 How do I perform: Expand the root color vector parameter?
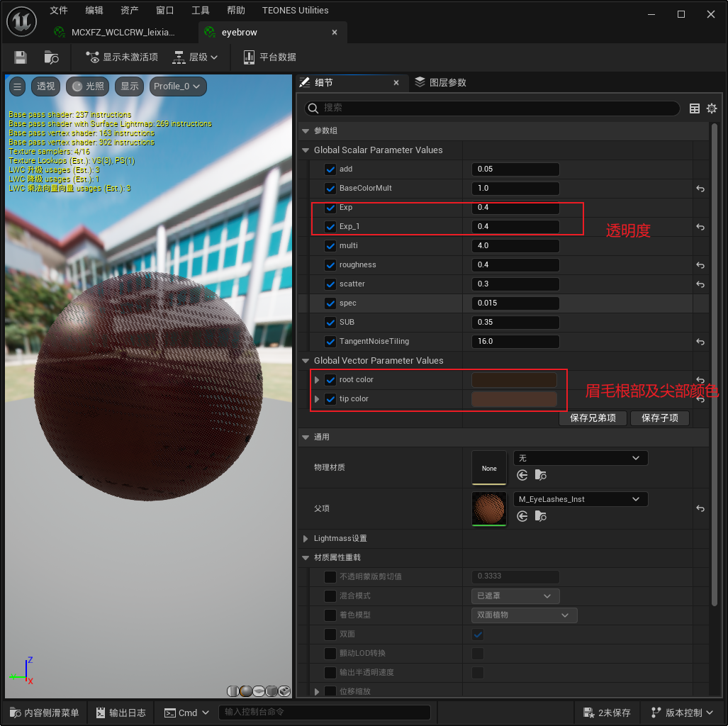(317, 380)
